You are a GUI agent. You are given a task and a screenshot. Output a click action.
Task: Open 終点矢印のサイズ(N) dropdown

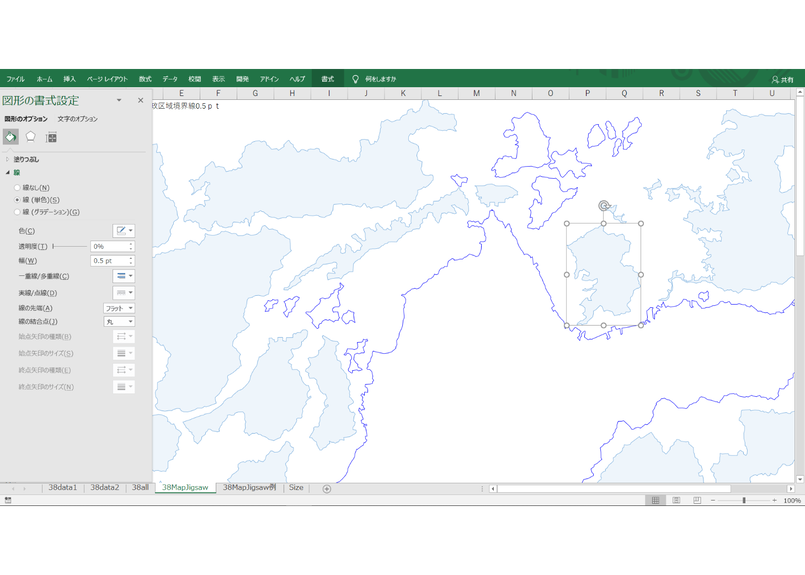coord(124,387)
